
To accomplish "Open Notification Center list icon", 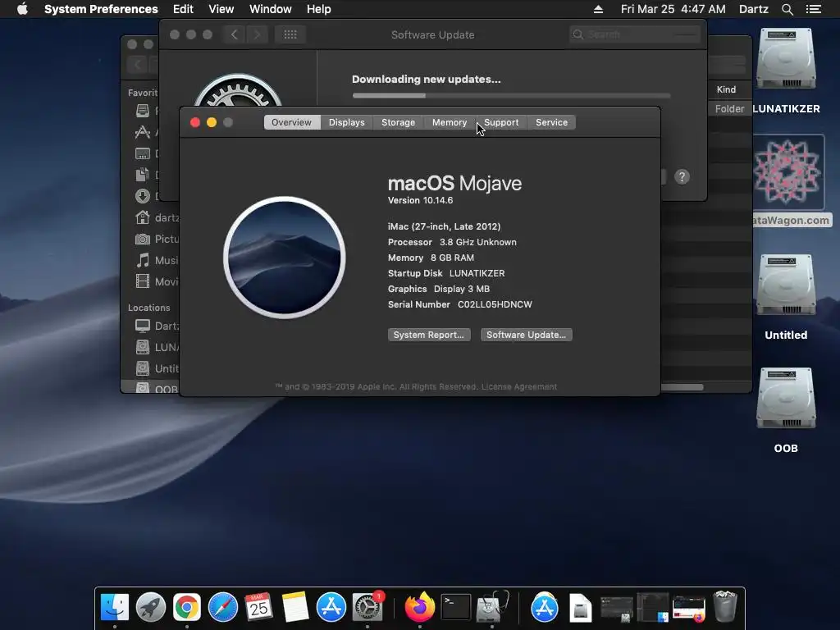I will click(814, 9).
